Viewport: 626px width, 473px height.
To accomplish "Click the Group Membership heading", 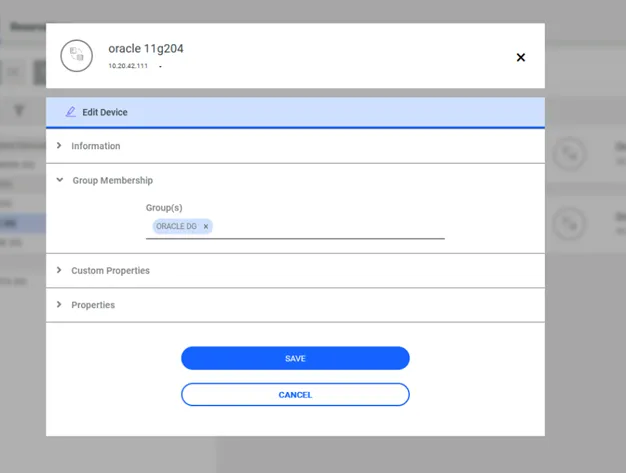I will click(113, 180).
